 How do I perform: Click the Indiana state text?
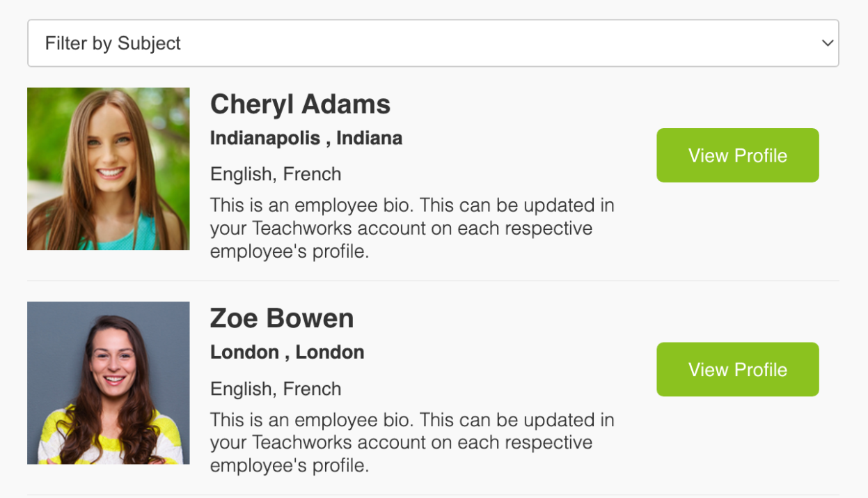369,138
